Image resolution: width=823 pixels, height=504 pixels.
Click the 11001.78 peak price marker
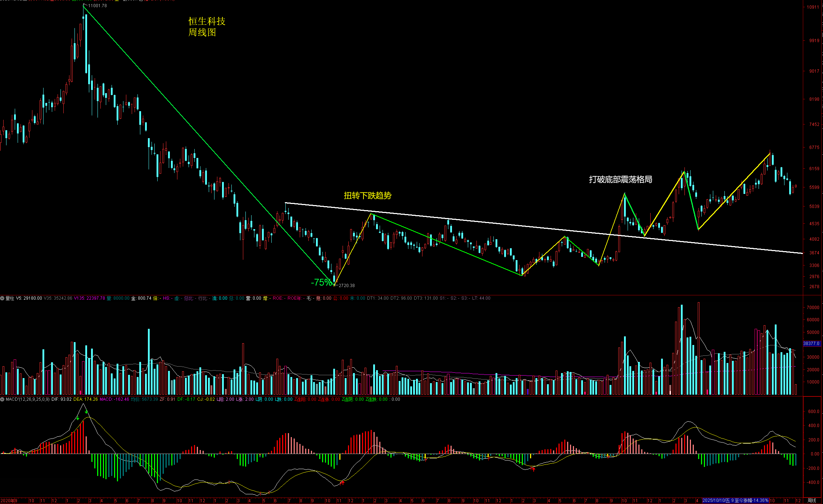click(x=97, y=6)
